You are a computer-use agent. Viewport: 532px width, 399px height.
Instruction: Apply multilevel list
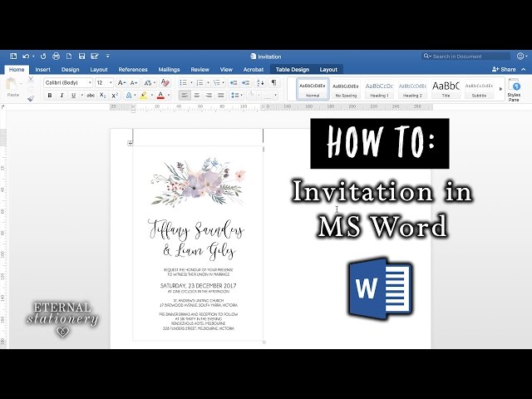click(217, 82)
